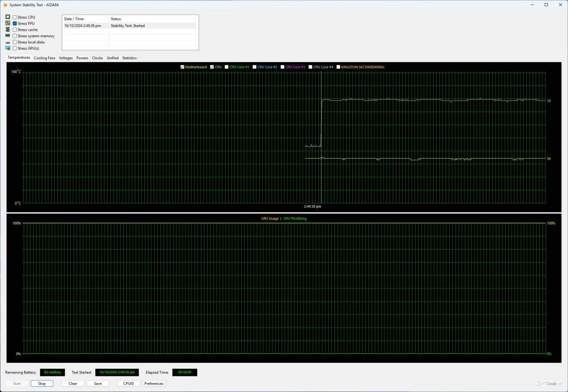Click the Save button
568x392 pixels.
click(98, 383)
